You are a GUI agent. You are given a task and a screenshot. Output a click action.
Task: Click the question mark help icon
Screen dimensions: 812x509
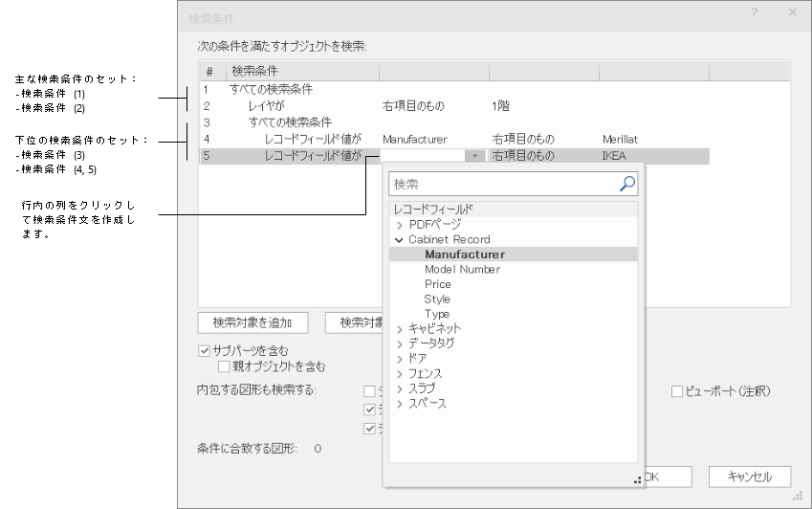coord(756,12)
